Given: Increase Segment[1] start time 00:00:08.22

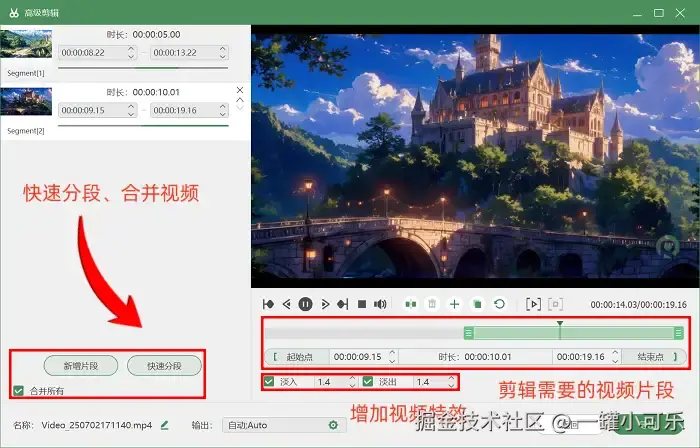Looking at the screenshot, I should tap(131, 49).
